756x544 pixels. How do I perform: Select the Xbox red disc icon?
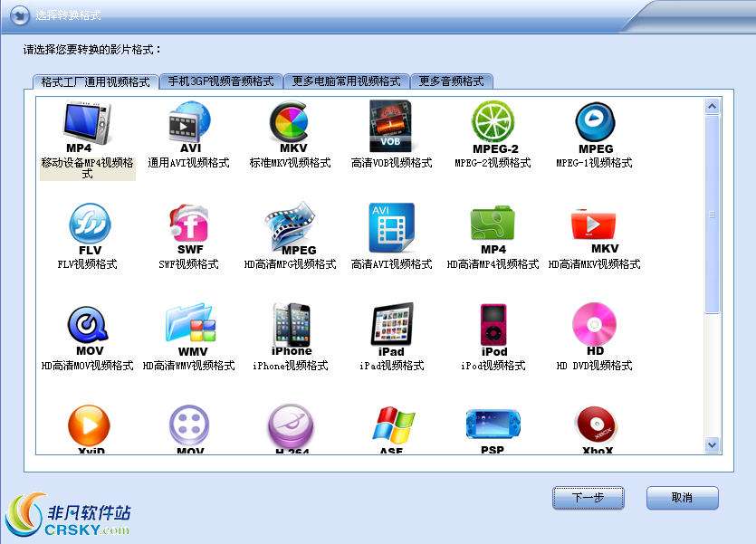click(x=597, y=430)
